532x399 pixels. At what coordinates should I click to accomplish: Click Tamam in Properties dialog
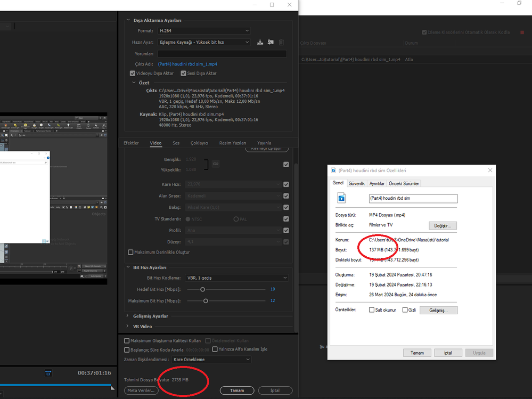point(417,353)
